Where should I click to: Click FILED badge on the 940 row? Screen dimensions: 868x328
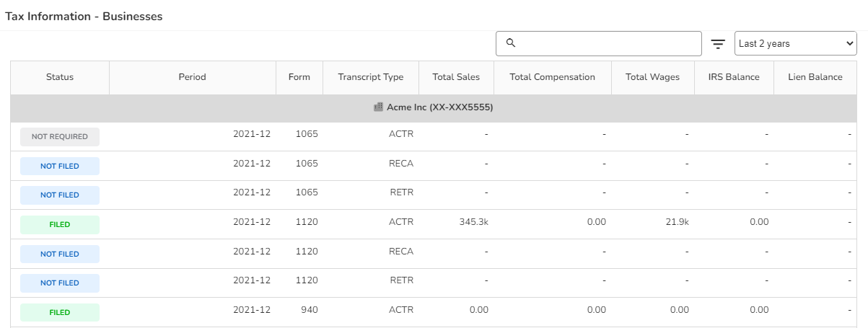pos(60,313)
